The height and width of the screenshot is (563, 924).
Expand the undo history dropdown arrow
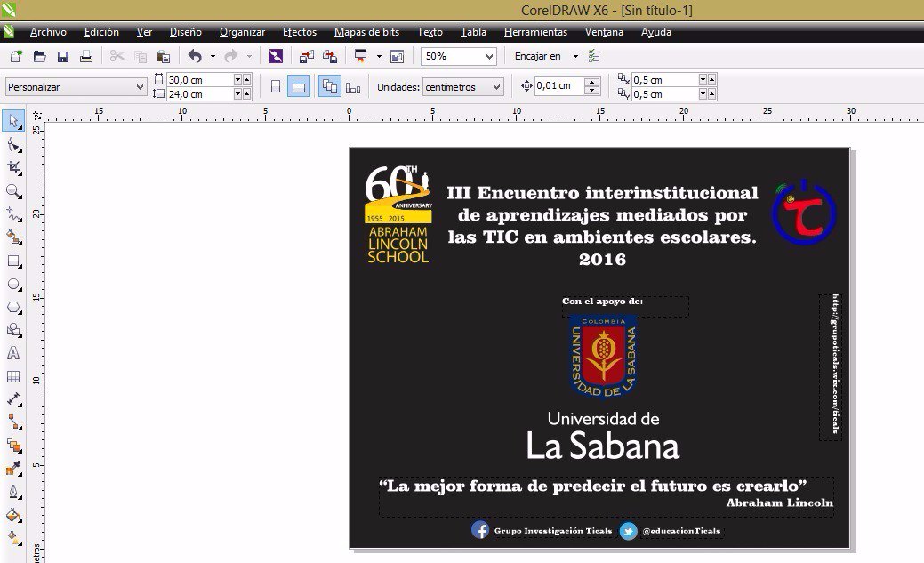click(213, 57)
